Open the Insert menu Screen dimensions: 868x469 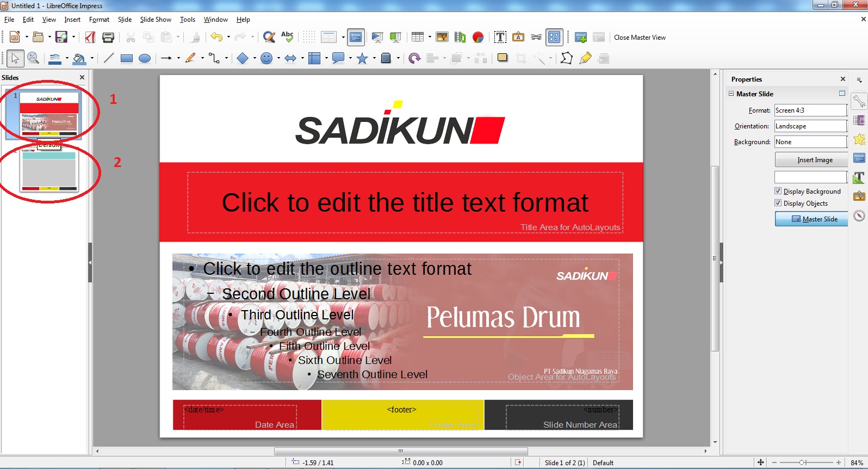[72, 20]
